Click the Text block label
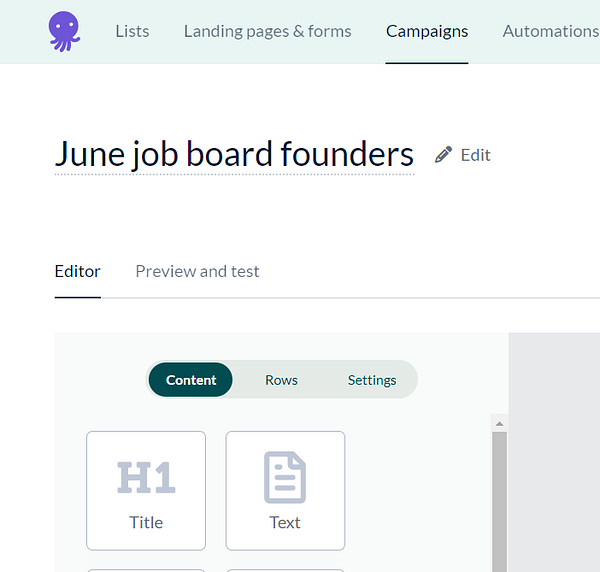The height and width of the screenshot is (572, 600). pyautogui.click(x=285, y=522)
